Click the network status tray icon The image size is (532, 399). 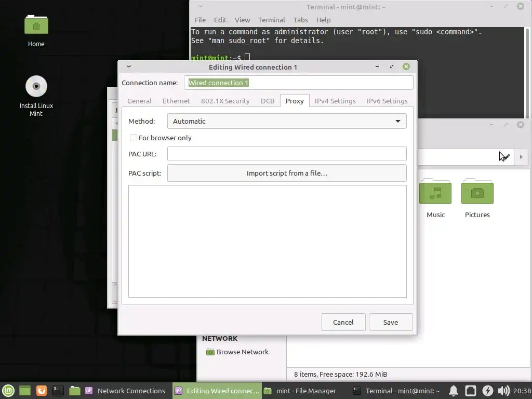(x=471, y=391)
